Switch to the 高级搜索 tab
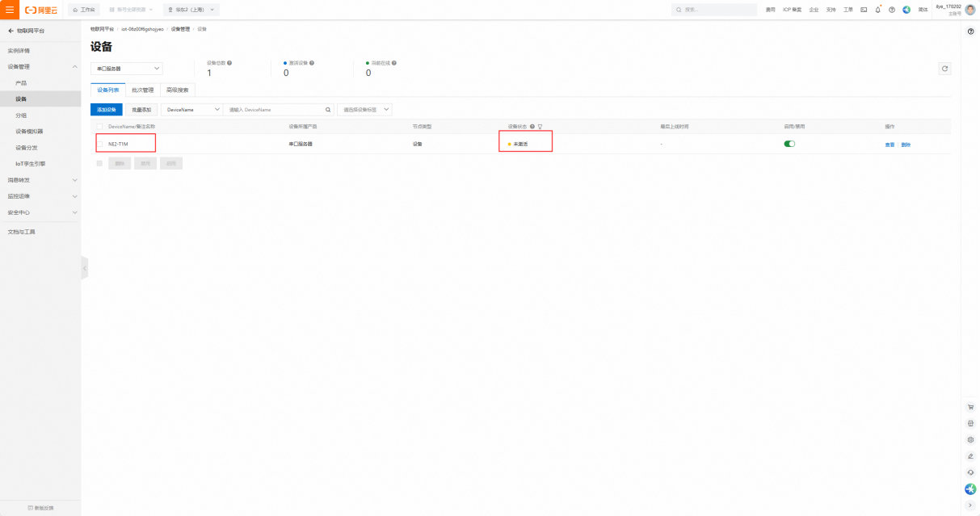The image size is (980, 516). click(177, 90)
